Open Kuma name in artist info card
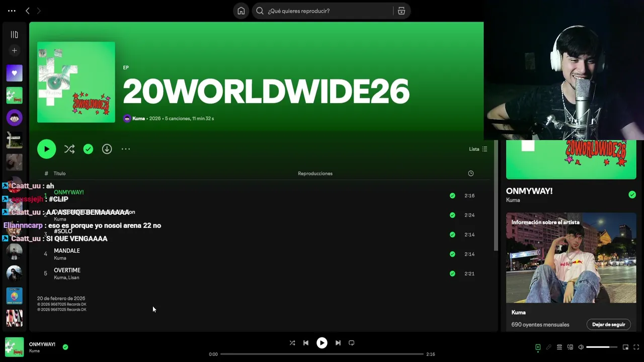 pos(518,312)
